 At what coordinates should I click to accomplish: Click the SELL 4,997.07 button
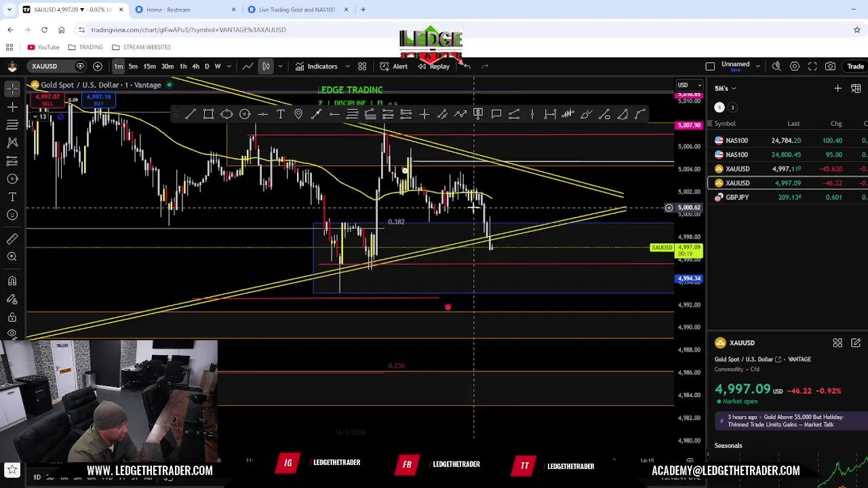coord(47,100)
